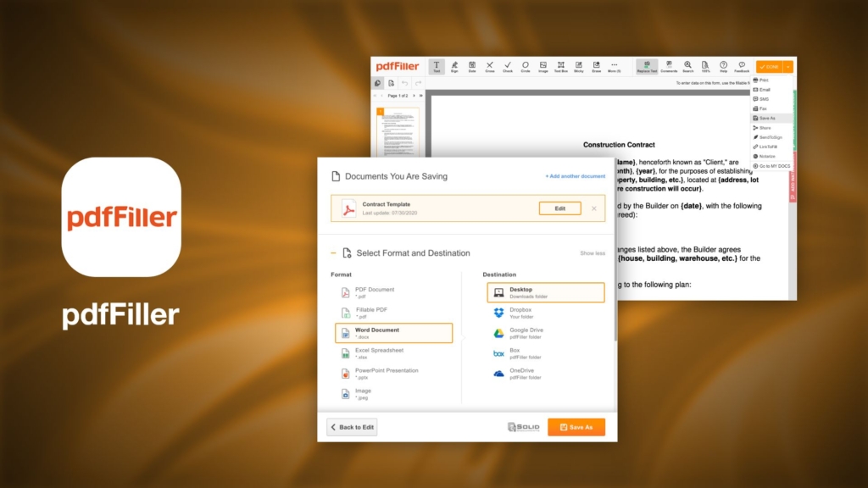The image size is (868, 488).
Task: Click the document settings icon beside pages
Action: [391, 83]
